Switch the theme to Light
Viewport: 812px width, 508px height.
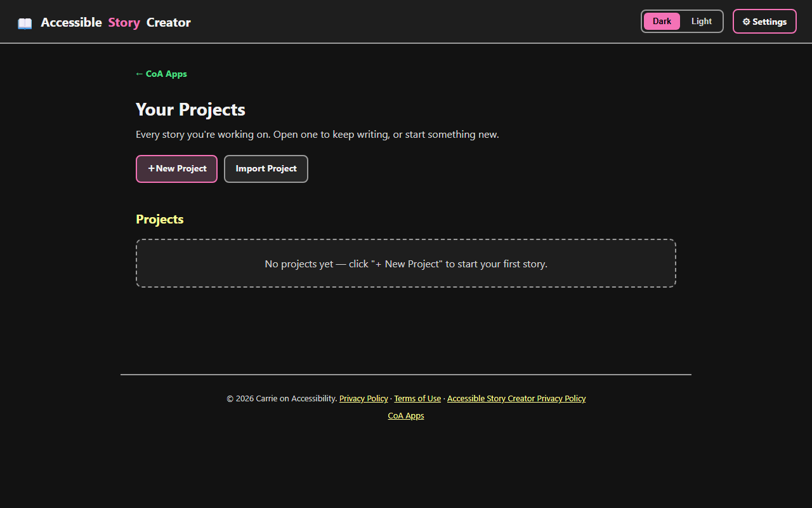point(702,21)
